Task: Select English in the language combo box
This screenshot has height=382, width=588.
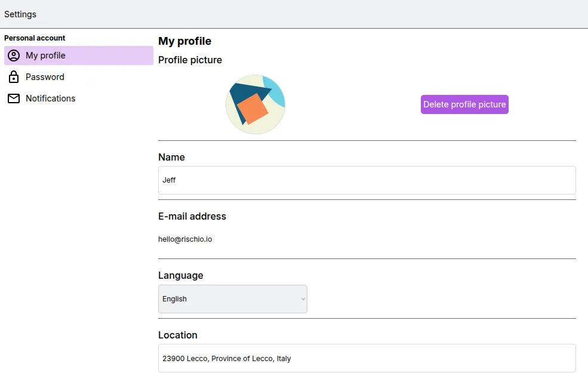Action: click(x=233, y=298)
